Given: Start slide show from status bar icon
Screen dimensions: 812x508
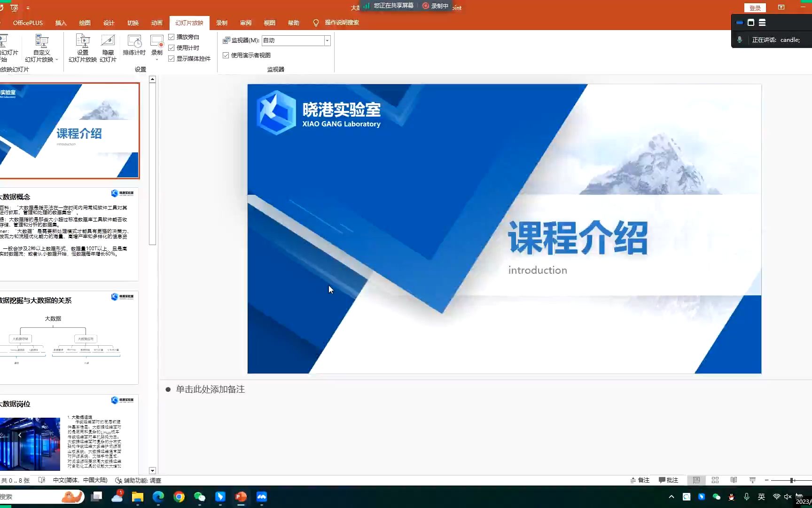Looking at the screenshot, I should (x=752, y=480).
